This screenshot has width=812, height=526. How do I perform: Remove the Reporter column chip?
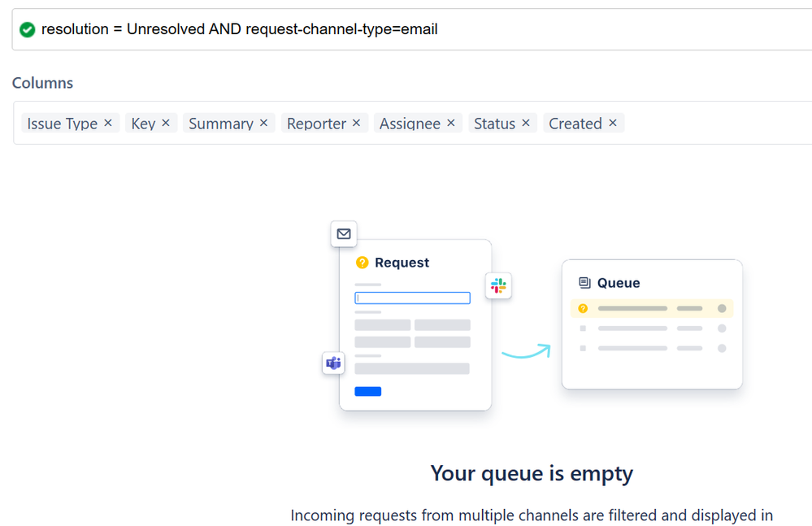click(356, 124)
